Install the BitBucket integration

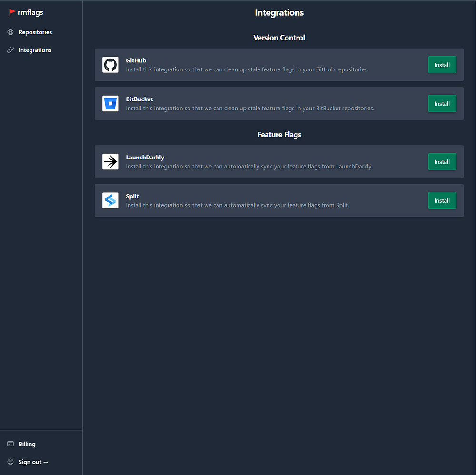point(442,104)
